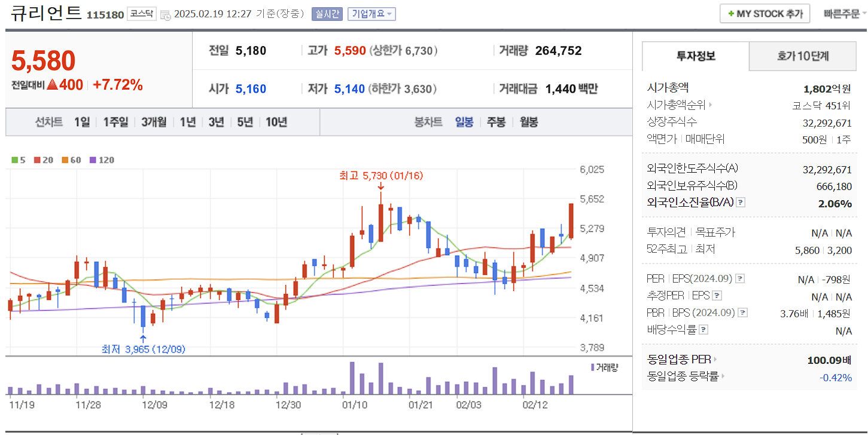Click the refresh icon next to the quote time
This screenshot has width=868, height=435.
click(x=165, y=14)
